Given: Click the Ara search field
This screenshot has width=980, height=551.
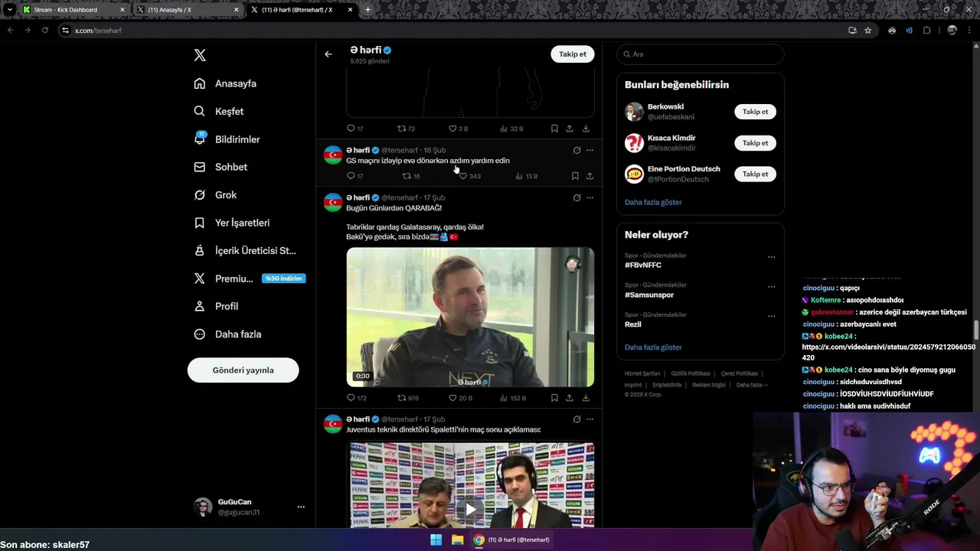Looking at the screenshot, I should coord(701,54).
